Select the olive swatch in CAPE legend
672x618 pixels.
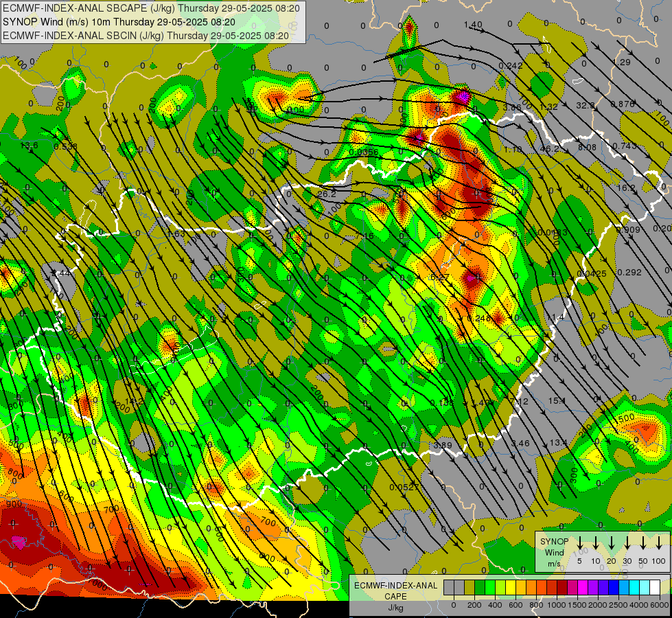coord(470,588)
